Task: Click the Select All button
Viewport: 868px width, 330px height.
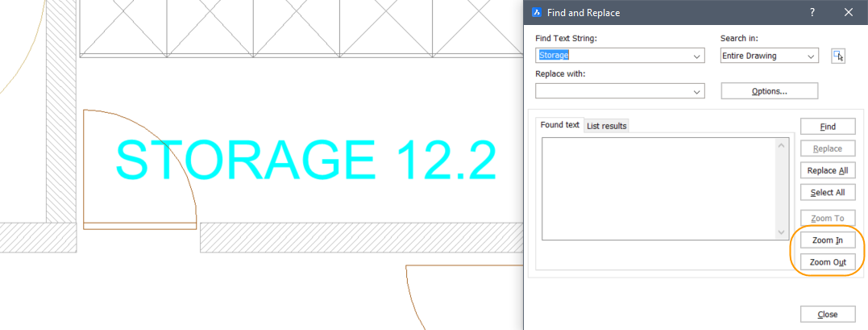Action: click(x=828, y=193)
